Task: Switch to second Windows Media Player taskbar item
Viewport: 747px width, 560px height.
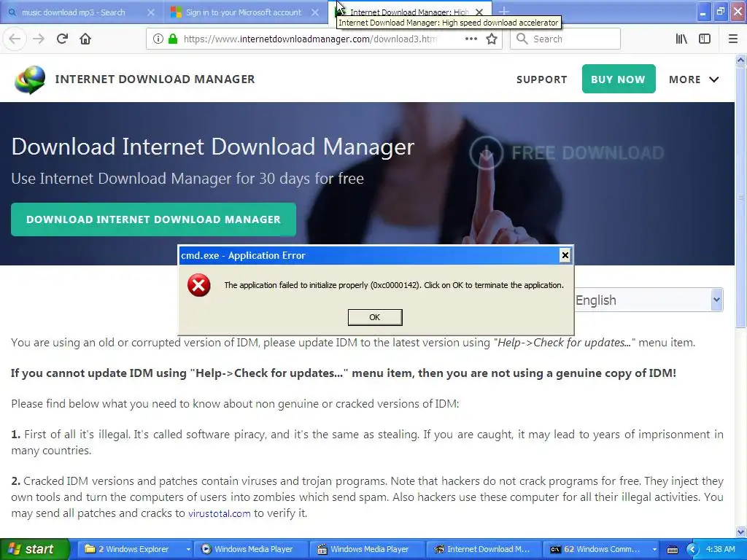Action: coord(367,549)
